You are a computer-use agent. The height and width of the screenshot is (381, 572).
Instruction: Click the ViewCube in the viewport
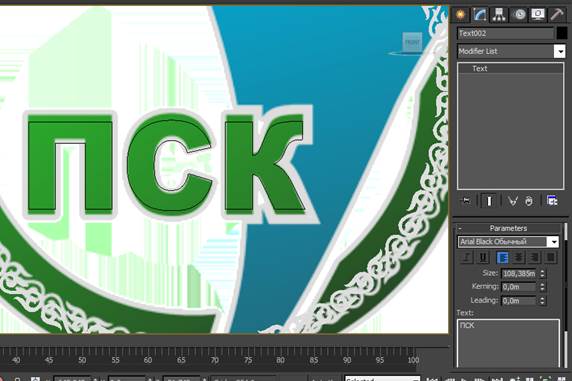tap(412, 43)
